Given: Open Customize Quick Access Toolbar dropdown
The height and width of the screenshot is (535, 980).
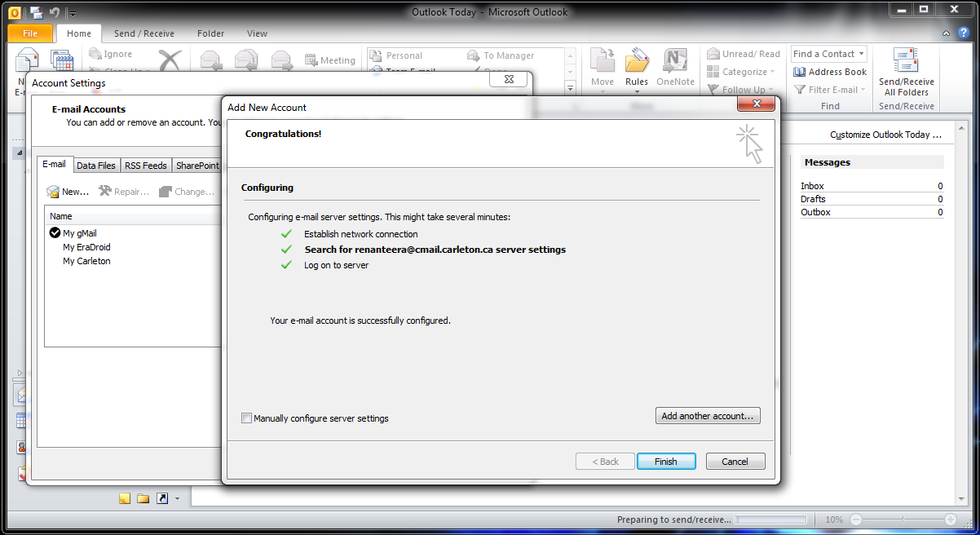Looking at the screenshot, I should [73, 13].
